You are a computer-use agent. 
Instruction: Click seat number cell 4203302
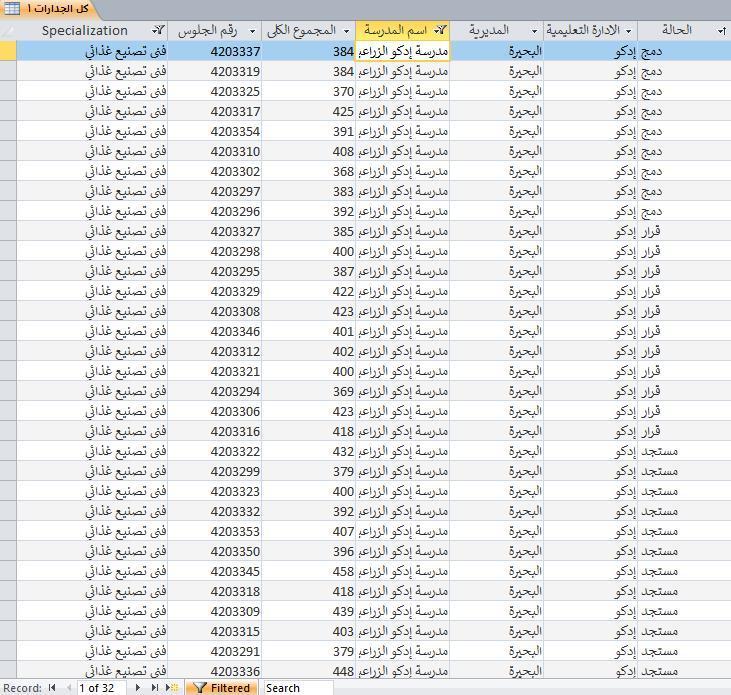click(214, 172)
